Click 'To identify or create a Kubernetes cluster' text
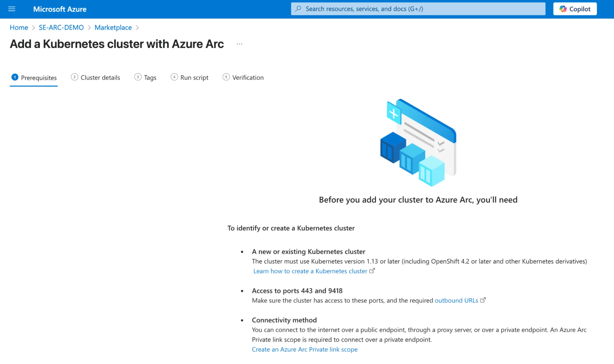The image size is (614, 364). point(291,228)
